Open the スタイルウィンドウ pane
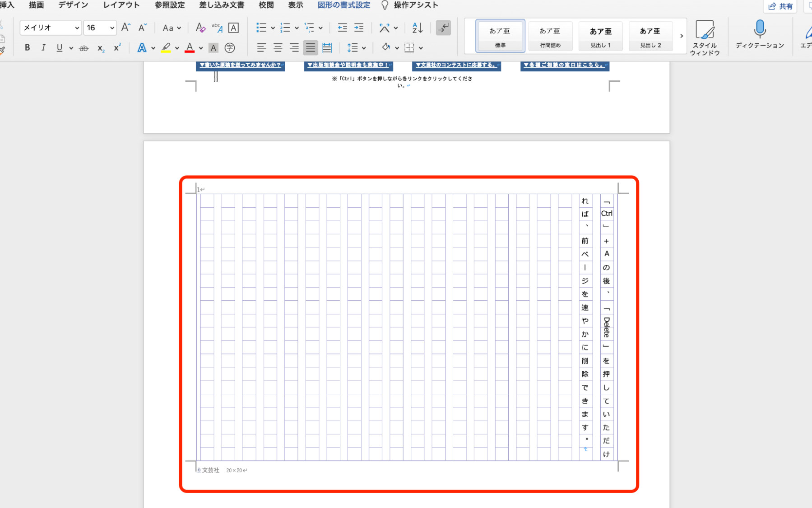Viewport: 812px width, 508px height. click(705, 36)
